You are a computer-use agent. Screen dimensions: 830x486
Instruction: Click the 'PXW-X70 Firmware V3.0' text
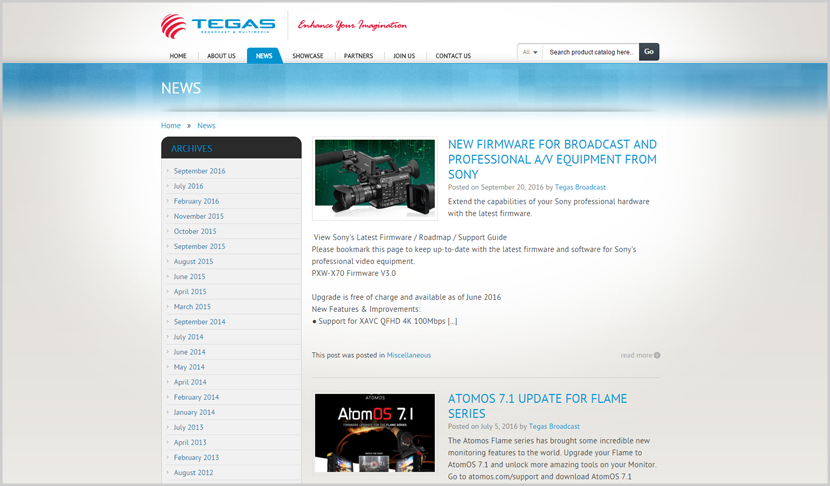click(x=354, y=273)
